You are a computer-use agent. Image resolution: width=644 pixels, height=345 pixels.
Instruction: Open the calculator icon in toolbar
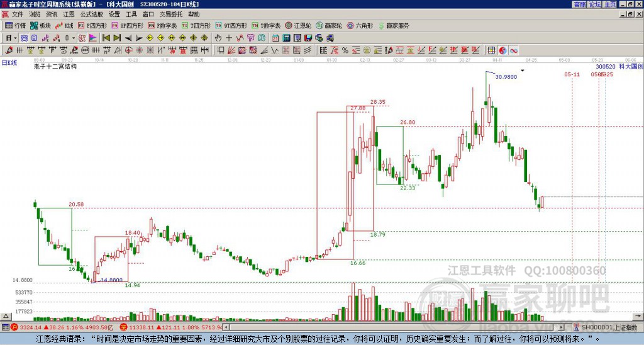click(286, 38)
